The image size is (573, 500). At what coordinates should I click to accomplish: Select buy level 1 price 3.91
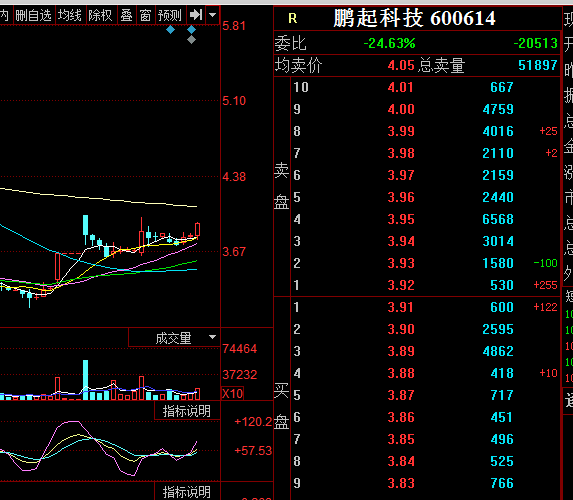tap(401, 307)
